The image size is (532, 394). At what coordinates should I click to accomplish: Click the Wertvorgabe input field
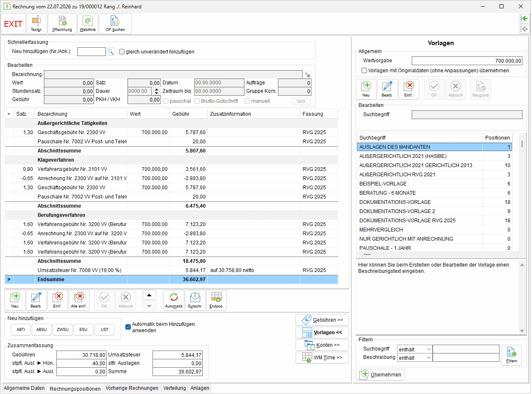(467, 61)
